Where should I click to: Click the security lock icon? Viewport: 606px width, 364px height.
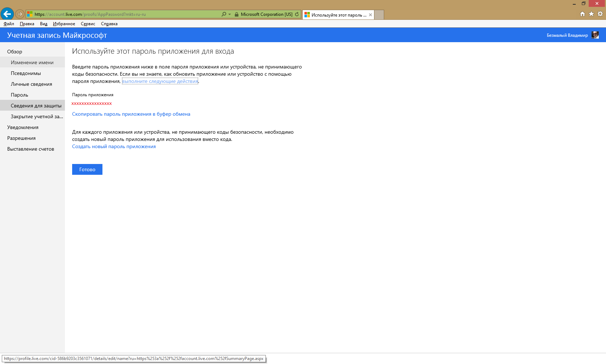[237, 14]
